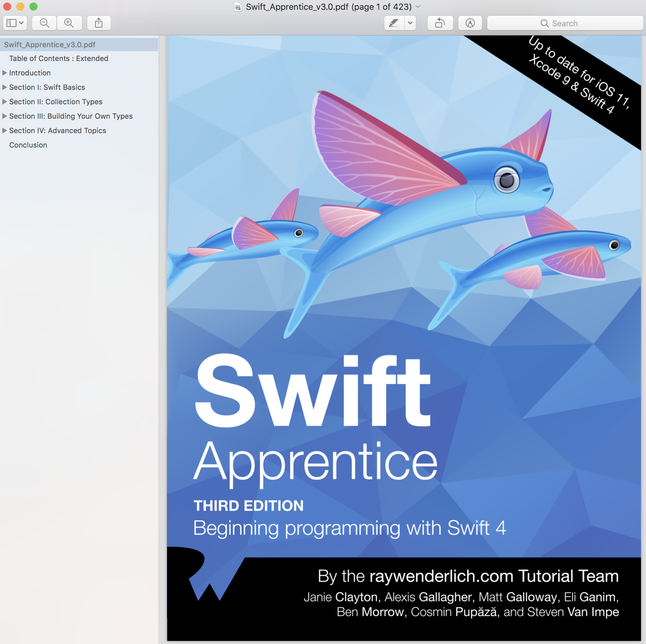The image size is (646, 644).
Task: Select Section III: Building Your Own Types
Action: (71, 116)
